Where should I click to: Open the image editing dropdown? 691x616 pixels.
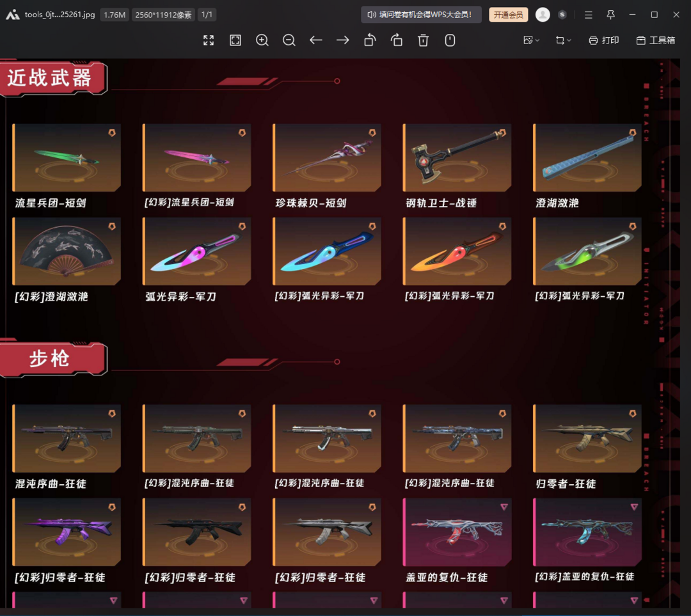pos(532,40)
